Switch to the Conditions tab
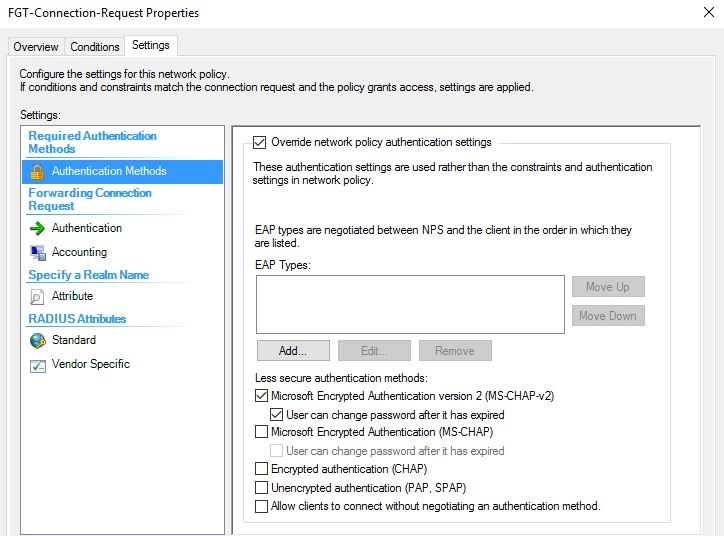 click(x=95, y=47)
